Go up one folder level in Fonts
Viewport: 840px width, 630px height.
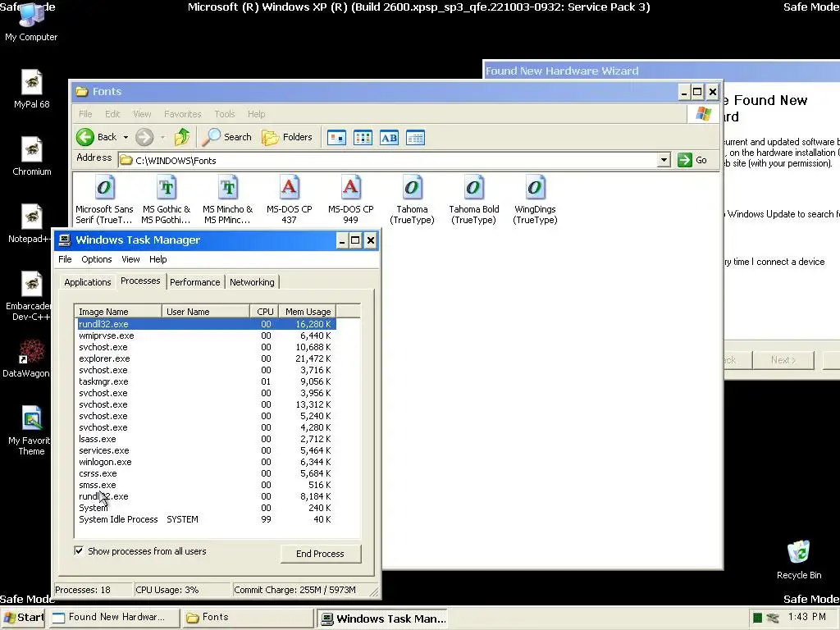[182, 137]
